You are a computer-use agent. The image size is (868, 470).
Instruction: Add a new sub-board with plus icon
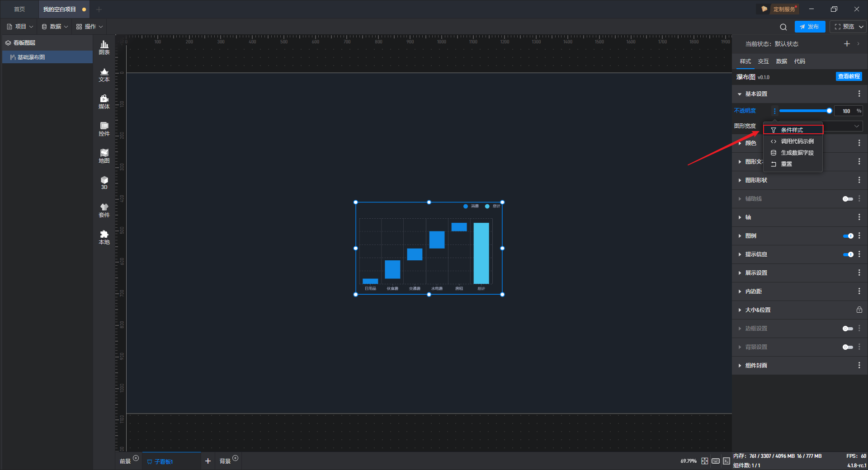click(x=208, y=461)
